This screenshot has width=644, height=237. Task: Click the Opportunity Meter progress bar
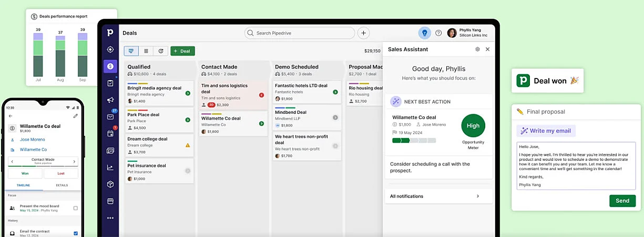tap(414, 141)
